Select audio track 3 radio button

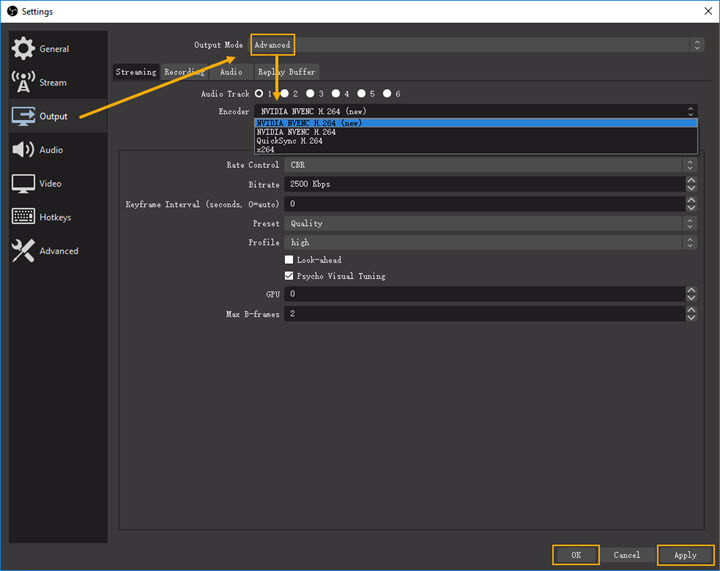point(313,94)
